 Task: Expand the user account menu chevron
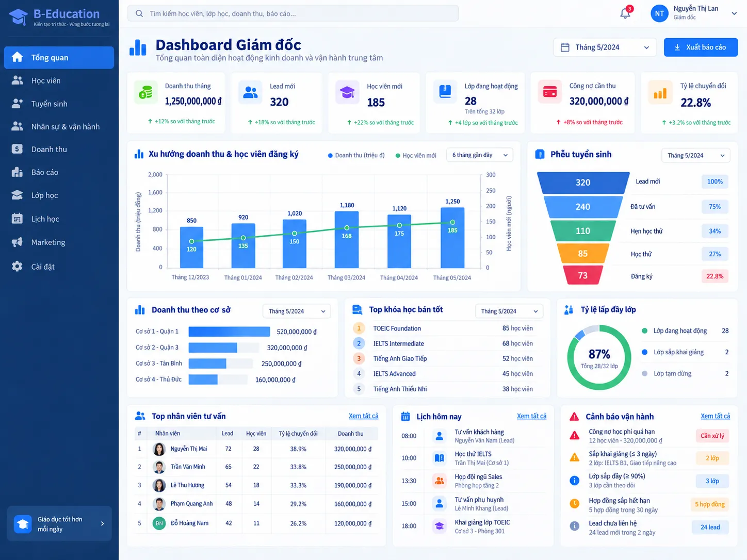[x=734, y=13]
